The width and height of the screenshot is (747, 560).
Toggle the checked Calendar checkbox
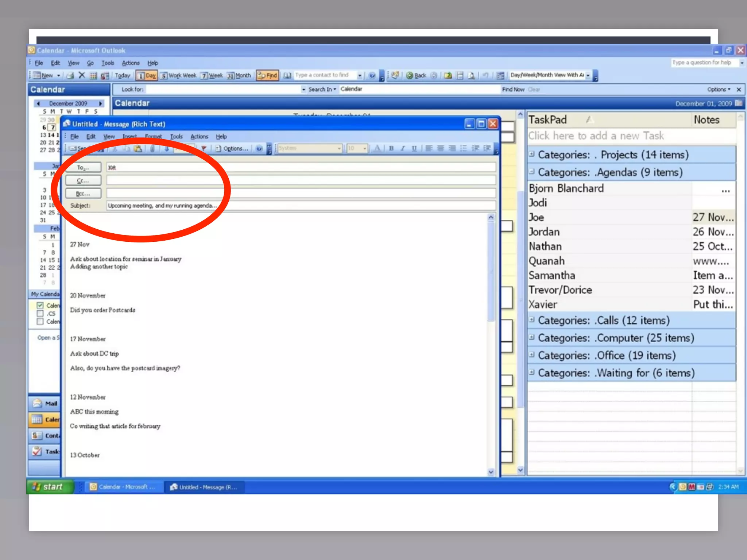point(40,305)
